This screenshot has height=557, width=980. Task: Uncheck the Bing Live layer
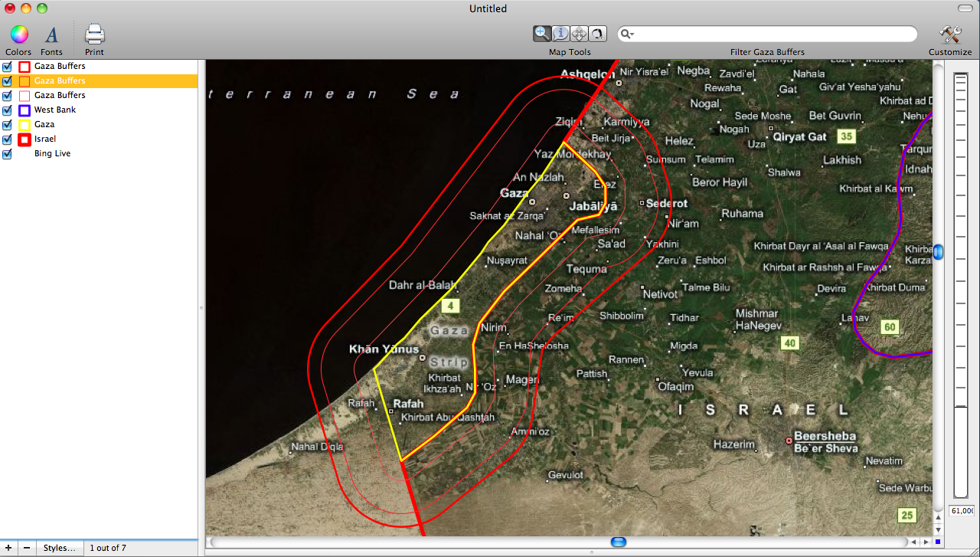pyautogui.click(x=8, y=154)
